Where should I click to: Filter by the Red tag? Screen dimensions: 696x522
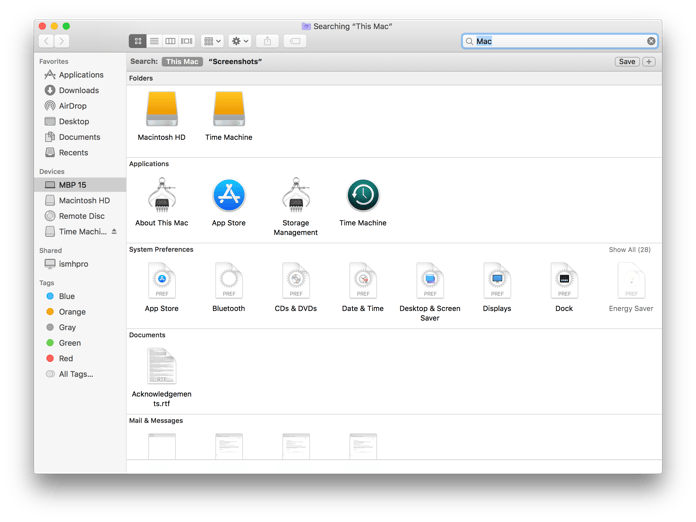pyautogui.click(x=80, y=358)
